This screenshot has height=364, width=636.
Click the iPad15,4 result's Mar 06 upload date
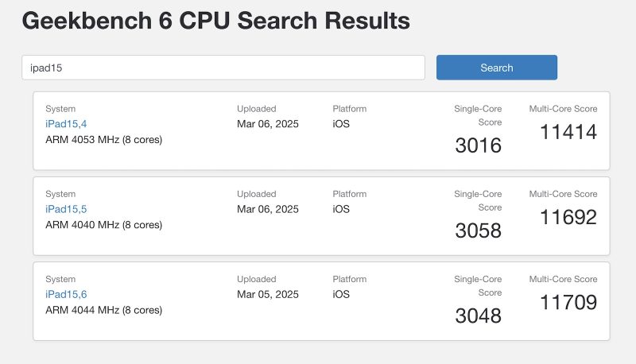pyautogui.click(x=268, y=124)
